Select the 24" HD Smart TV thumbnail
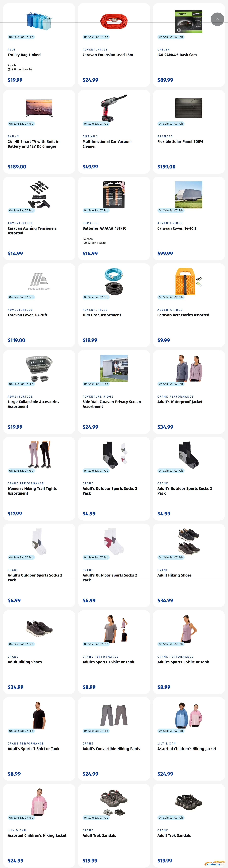Image resolution: width=228 pixels, height=868 pixels. point(39,108)
